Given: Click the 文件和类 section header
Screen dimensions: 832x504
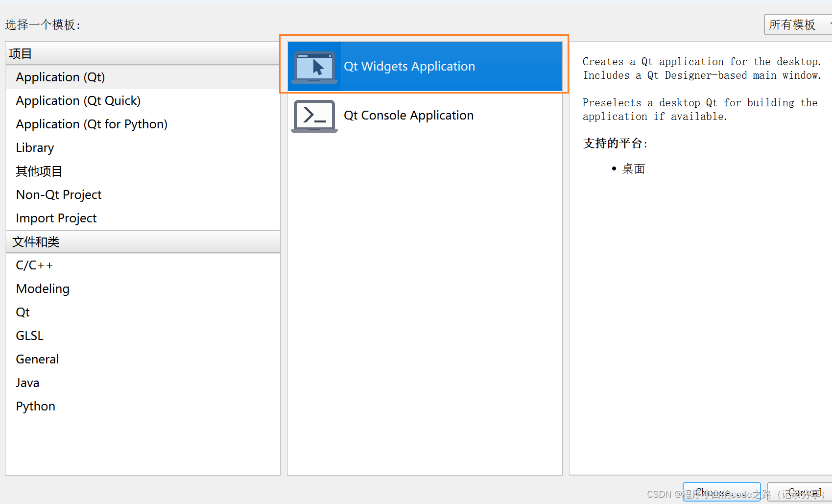Looking at the screenshot, I should click(143, 241).
